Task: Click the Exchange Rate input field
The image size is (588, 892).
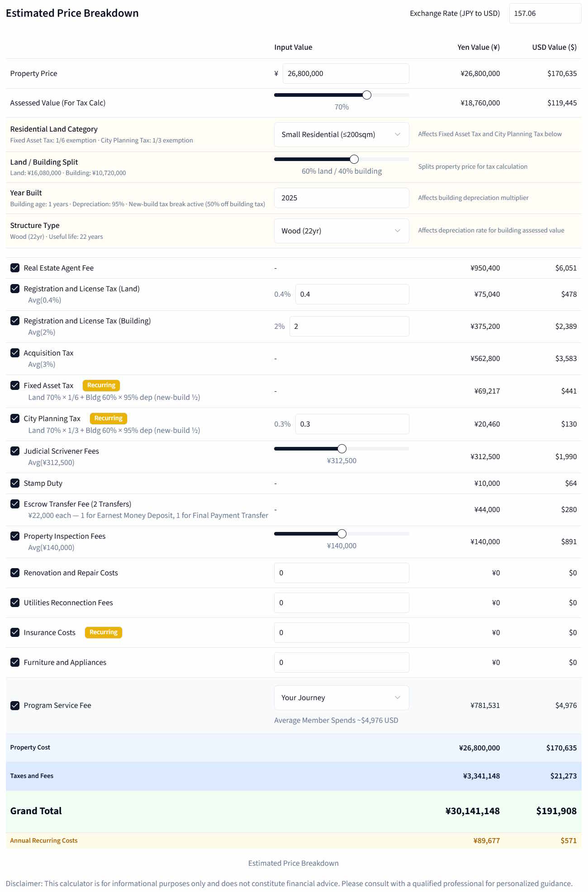Action: 545,14
